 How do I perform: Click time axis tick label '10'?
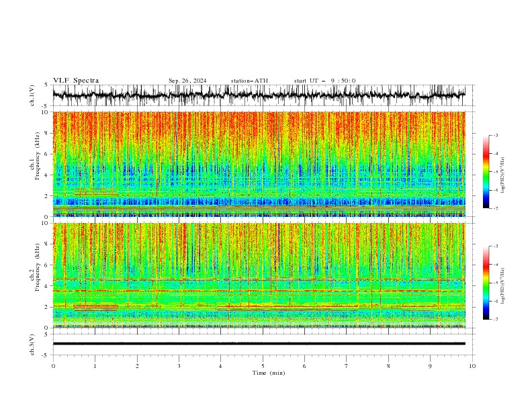click(x=472, y=366)
